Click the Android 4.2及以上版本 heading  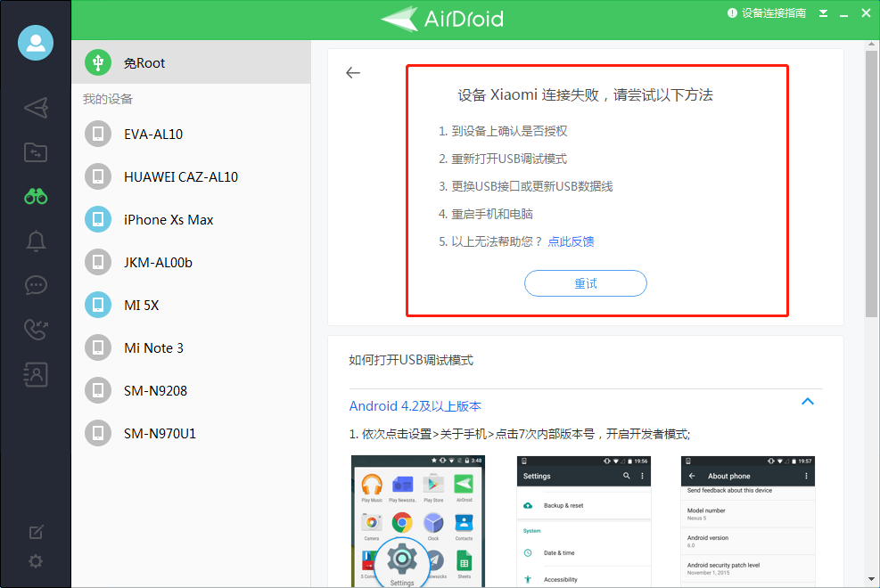[x=415, y=406]
